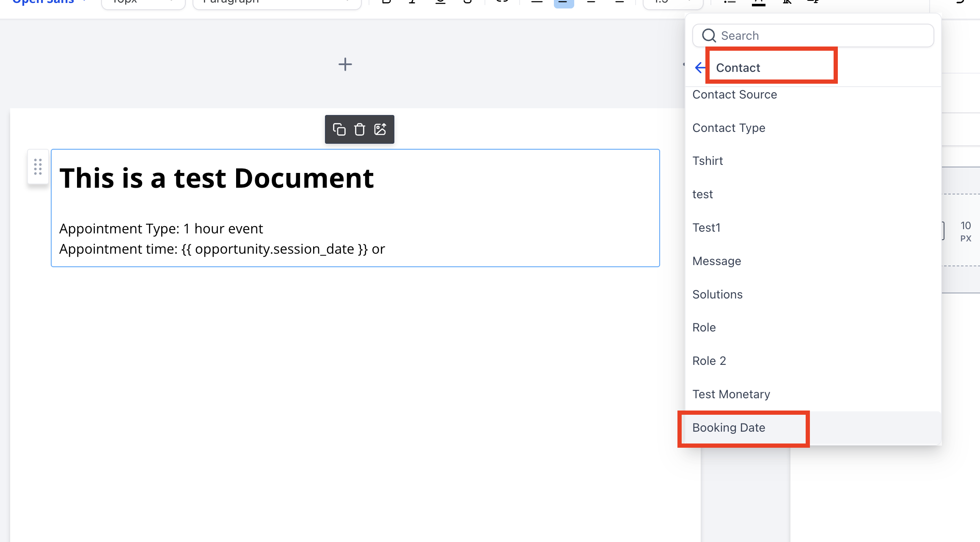Click the drag handle beside the text block
980x542 pixels.
tap(38, 167)
